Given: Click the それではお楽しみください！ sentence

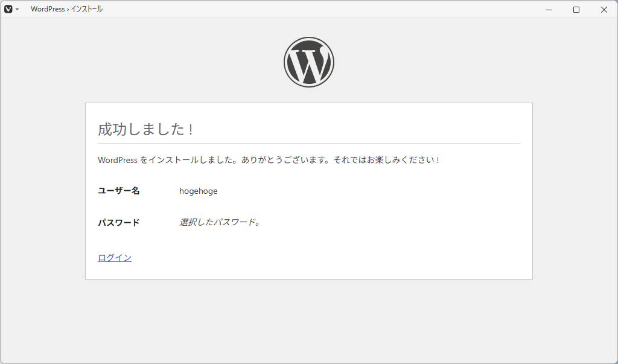Looking at the screenshot, I should tap(387, 160).
